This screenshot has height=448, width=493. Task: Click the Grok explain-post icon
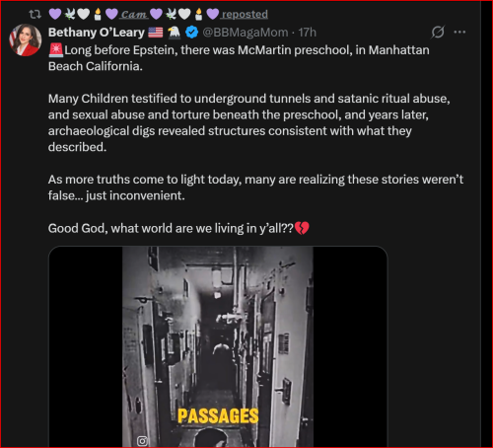tap(438, 32)
